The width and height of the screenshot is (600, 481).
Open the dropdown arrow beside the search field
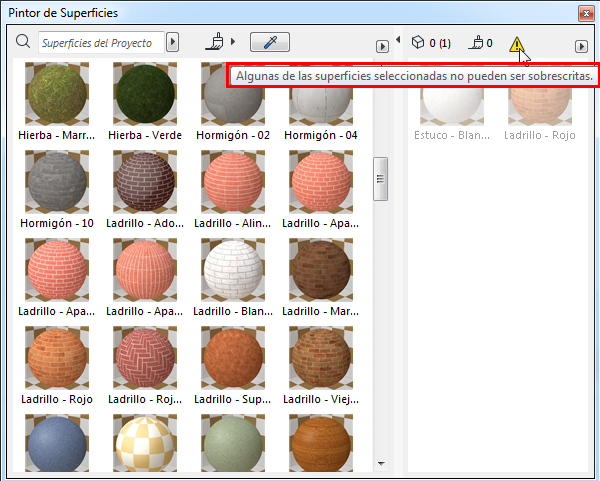click(173, 42)
